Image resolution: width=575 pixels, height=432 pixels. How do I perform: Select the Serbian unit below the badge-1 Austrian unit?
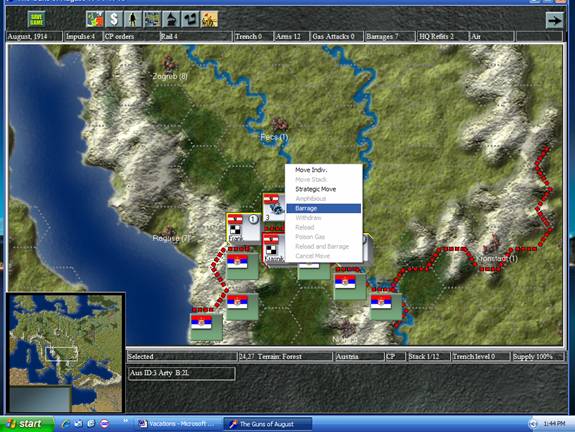[242, 266]
